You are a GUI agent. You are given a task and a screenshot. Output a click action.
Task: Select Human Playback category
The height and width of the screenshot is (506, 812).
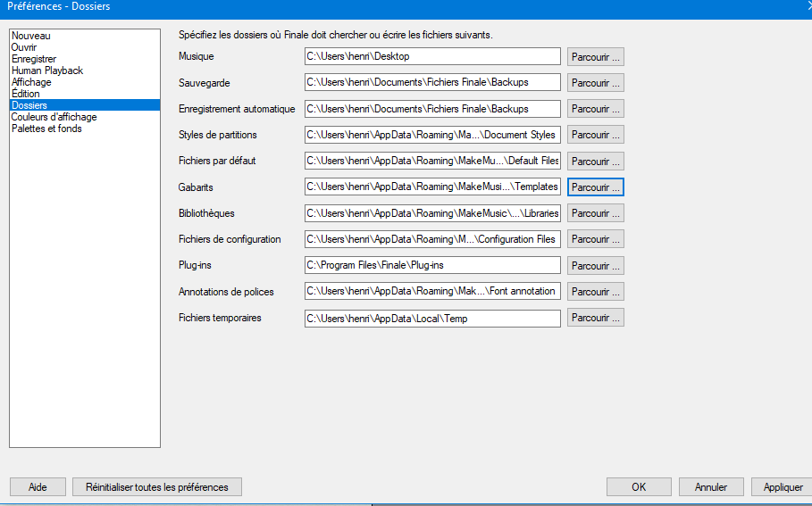47,71
